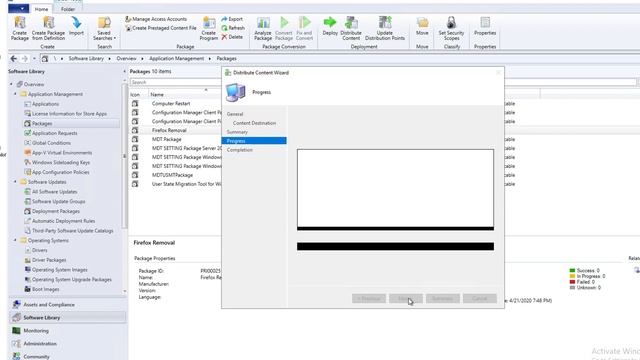Click the forward navigation arrow
The image size is (640, 360).
coord(24,59)
